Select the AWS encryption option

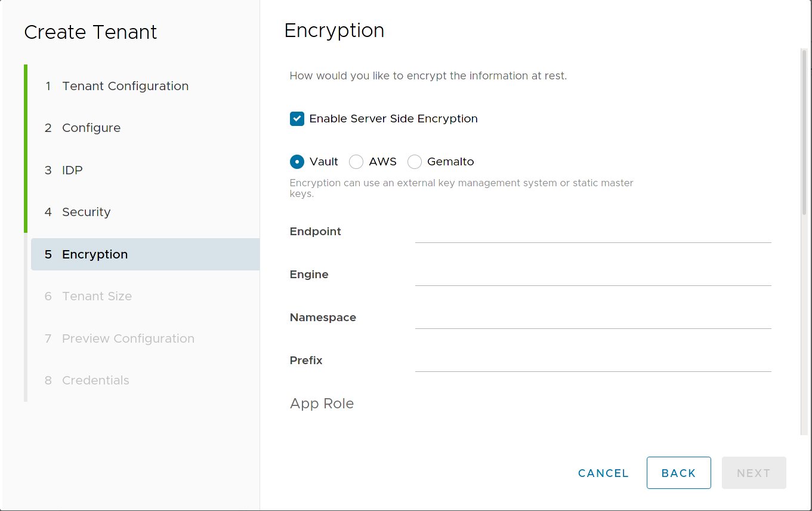(356, 161)
